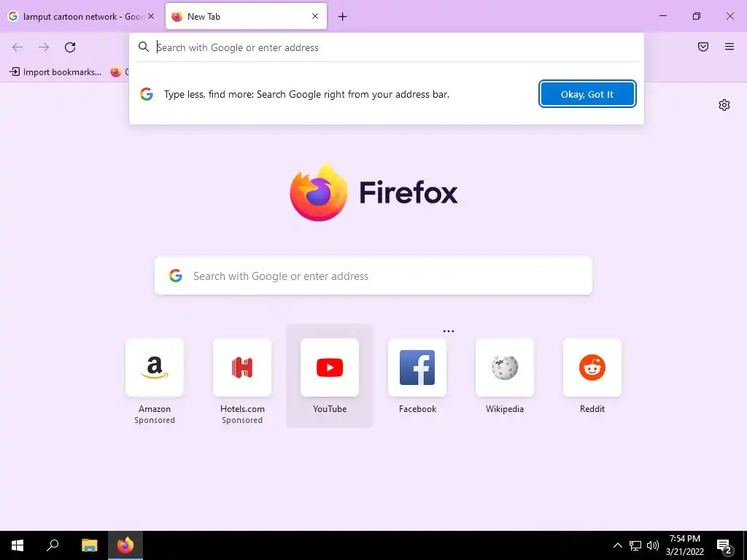747x560 pixels.
Task: Click the Firefox logo on the page
Action: (x=319, y=192)
